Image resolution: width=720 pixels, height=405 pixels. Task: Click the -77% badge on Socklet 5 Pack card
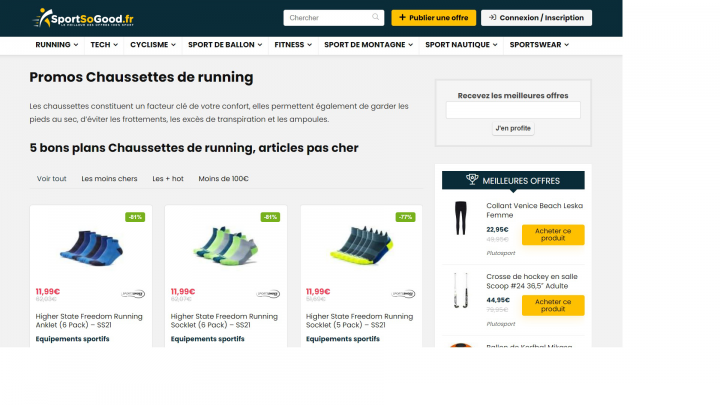(405, 217)
